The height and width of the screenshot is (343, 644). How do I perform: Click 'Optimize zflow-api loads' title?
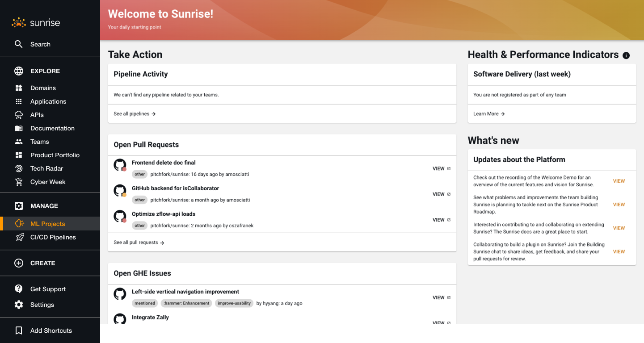pos(164,214)
